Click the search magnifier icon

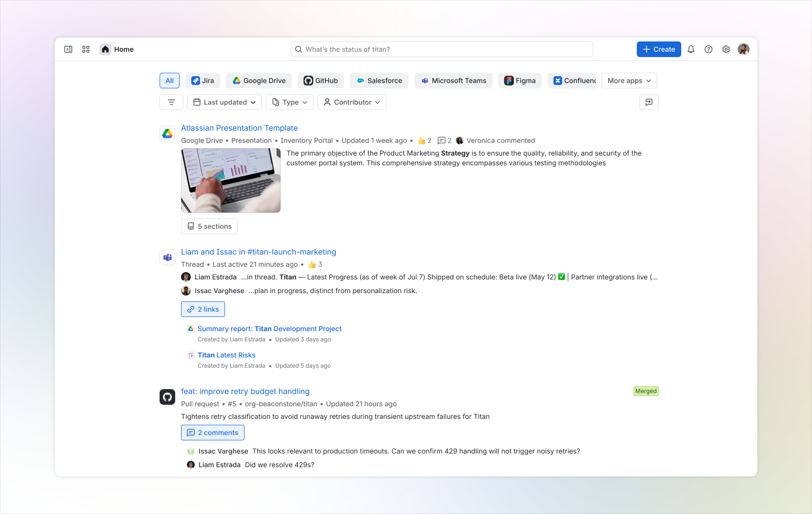[x=299, y=49]
